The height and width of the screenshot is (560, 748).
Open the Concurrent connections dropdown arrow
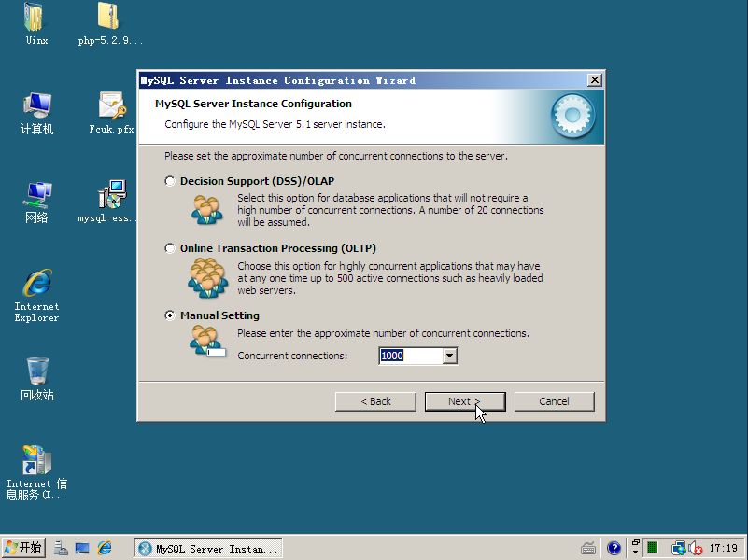[x=449, y=356]
